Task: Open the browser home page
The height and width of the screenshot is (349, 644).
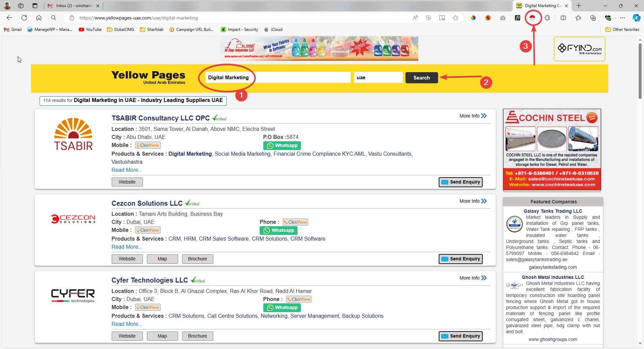Action: [x=39, y=18]
